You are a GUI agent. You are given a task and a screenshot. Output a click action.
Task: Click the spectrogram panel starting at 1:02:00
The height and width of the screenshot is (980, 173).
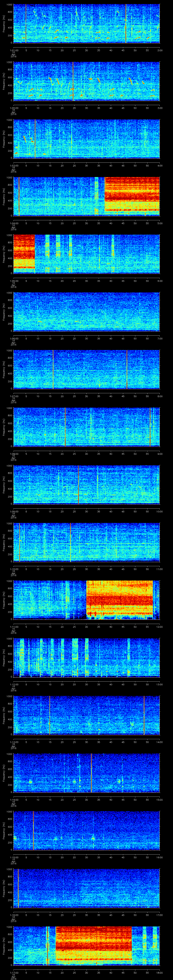(86, 81)
